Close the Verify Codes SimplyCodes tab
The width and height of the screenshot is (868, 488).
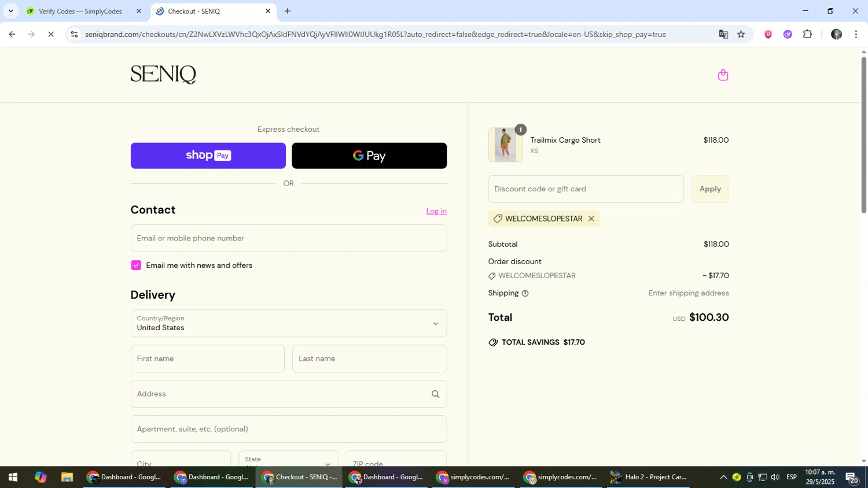tap(138, 11)
